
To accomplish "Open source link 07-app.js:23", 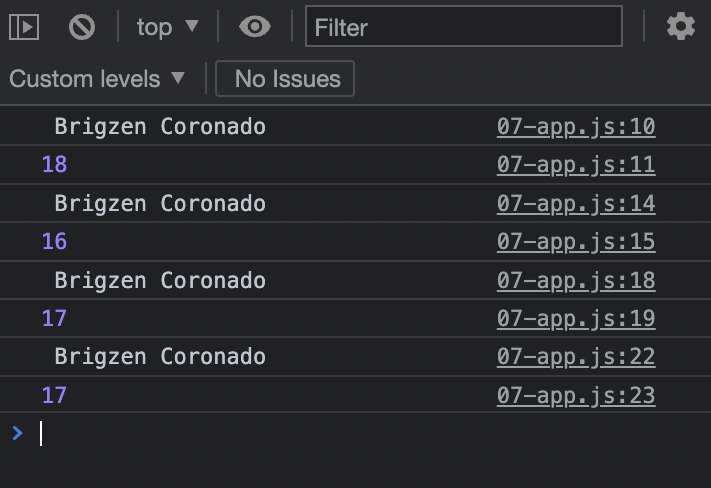I will click(x=576, y=396).
